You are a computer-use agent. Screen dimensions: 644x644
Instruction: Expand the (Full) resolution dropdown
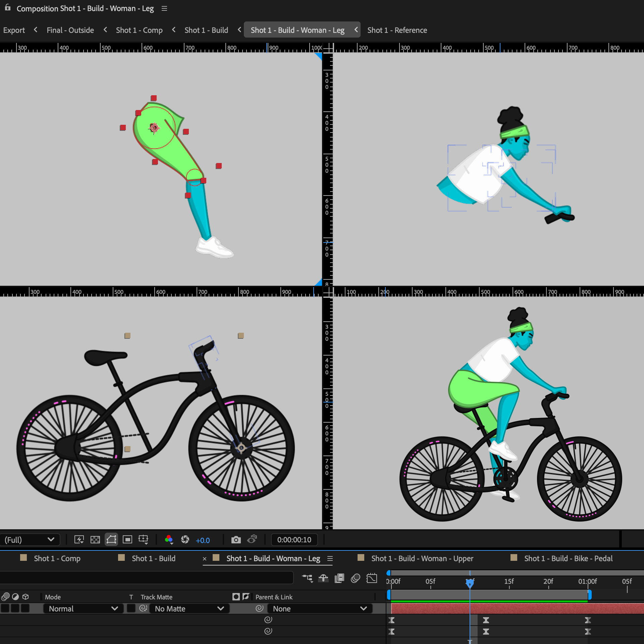pyautogui.click(x=30, y=540)
